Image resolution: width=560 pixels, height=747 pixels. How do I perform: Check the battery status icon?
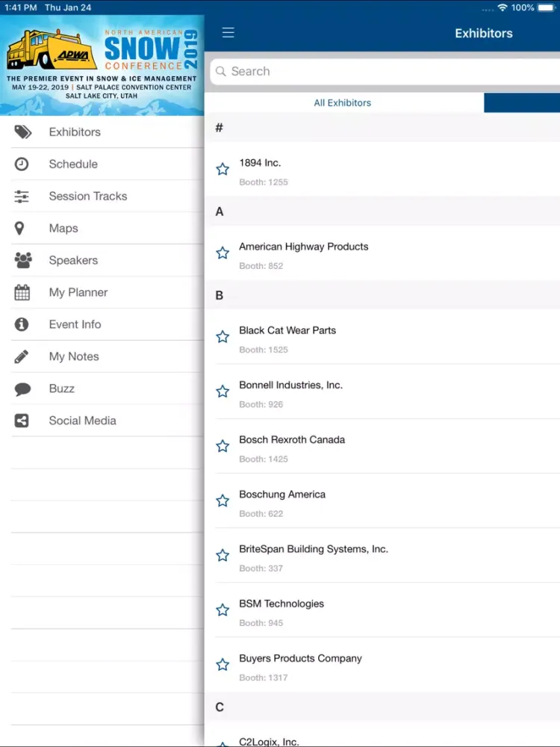[546, 7]
